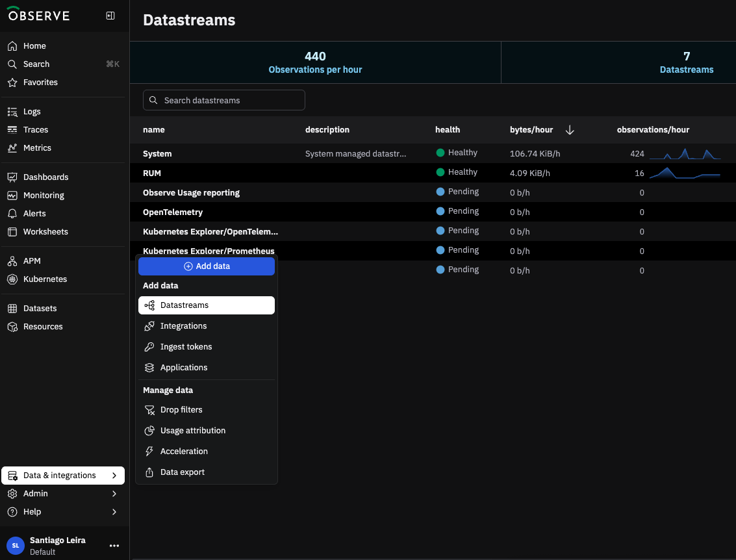The height and width of the screenshot is (560, 736).
Task: Open user options three-dot menu
Action: (x=114, y=546)
